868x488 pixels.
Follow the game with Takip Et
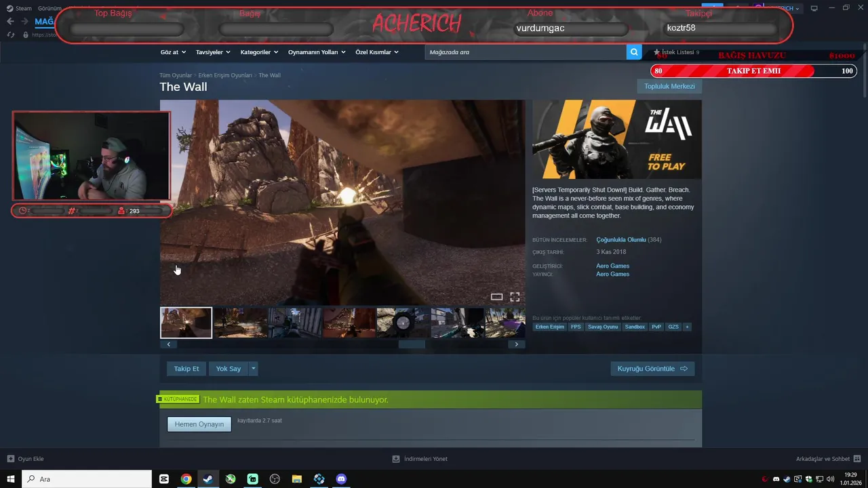click(186, 369)
